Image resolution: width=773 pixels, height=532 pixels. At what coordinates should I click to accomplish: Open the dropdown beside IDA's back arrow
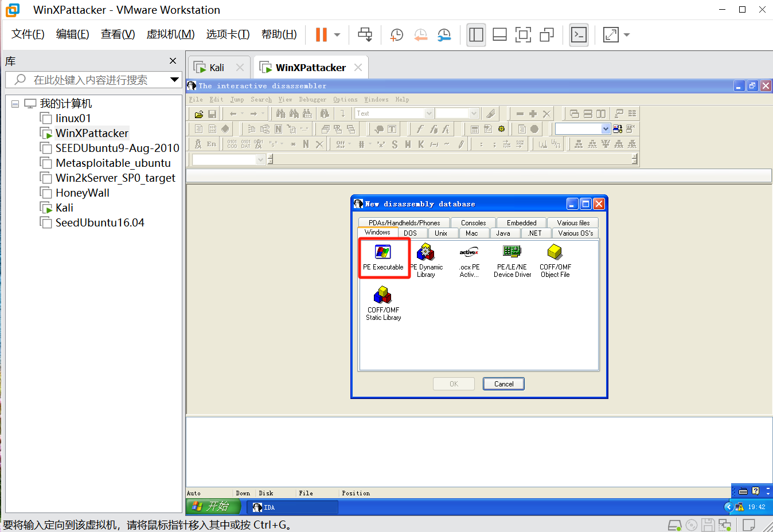(x=243, y=114)
